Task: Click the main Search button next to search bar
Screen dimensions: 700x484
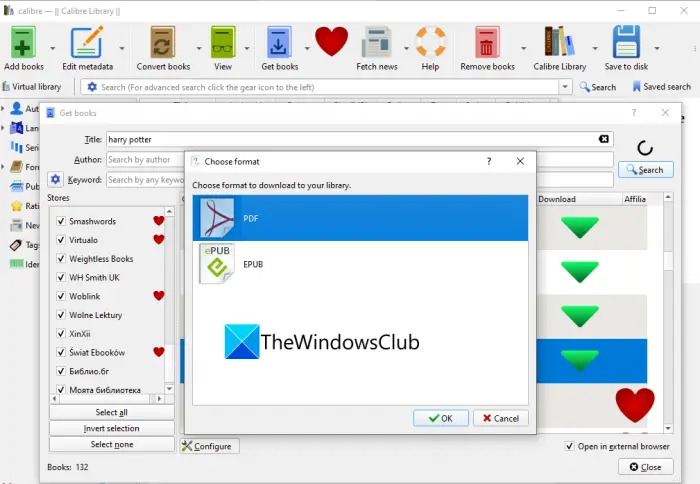Action: pyautogui.click(x=597, y=87)
